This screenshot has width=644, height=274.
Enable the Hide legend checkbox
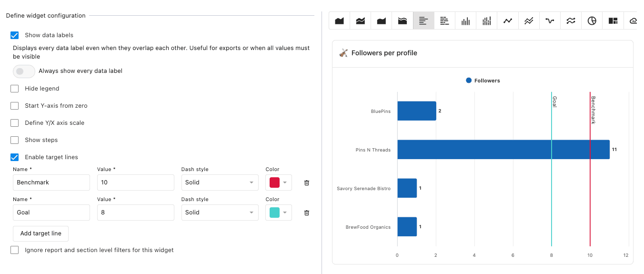tap(15, 89)
